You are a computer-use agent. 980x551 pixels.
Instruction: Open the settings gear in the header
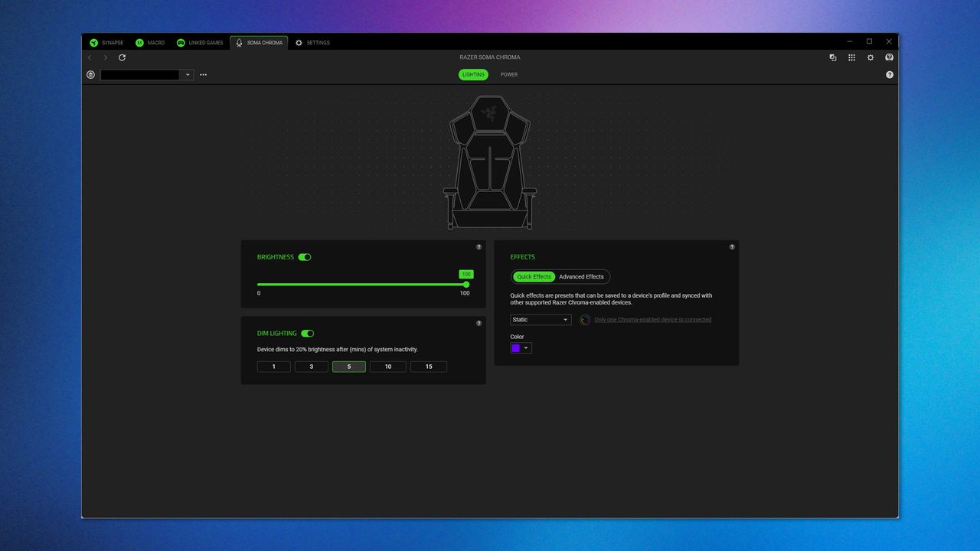871,57
